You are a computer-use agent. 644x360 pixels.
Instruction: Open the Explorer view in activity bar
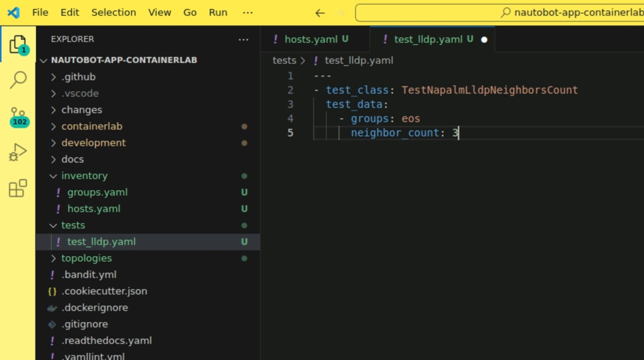click(18, 44)
